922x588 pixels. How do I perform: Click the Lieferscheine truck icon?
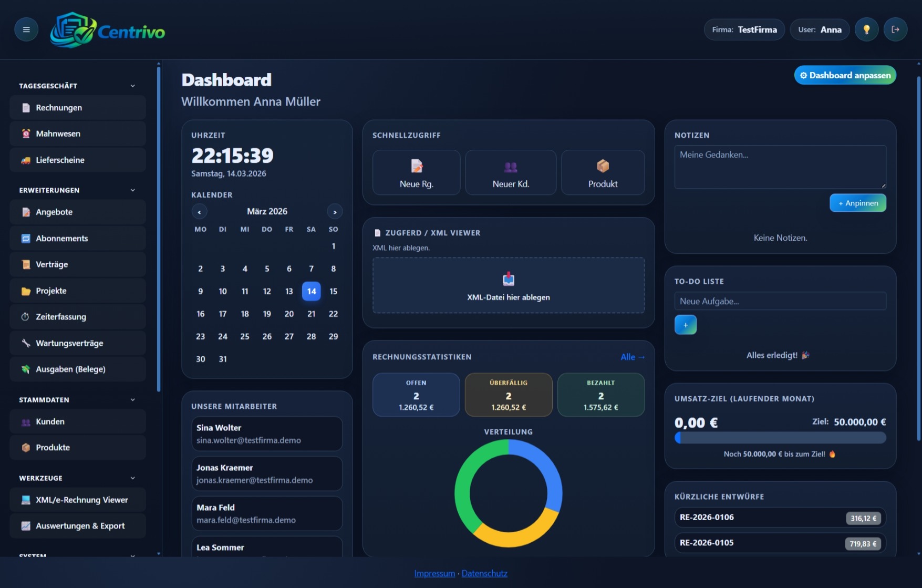pyautogui.click(x=26, y=160)
